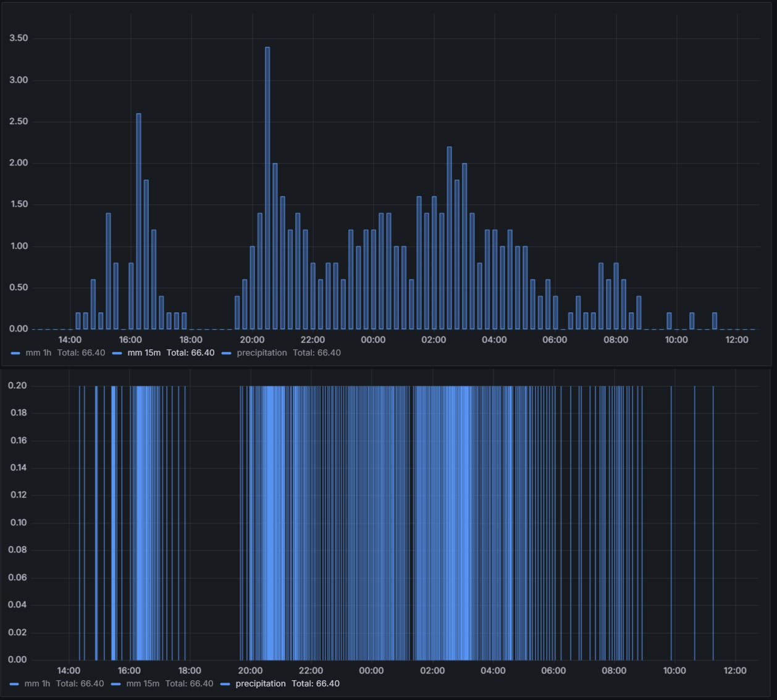This screenshot has height=700, width=777.
Task: Toggle mm 15m series label in bottom legend
Action: point(143,683)
